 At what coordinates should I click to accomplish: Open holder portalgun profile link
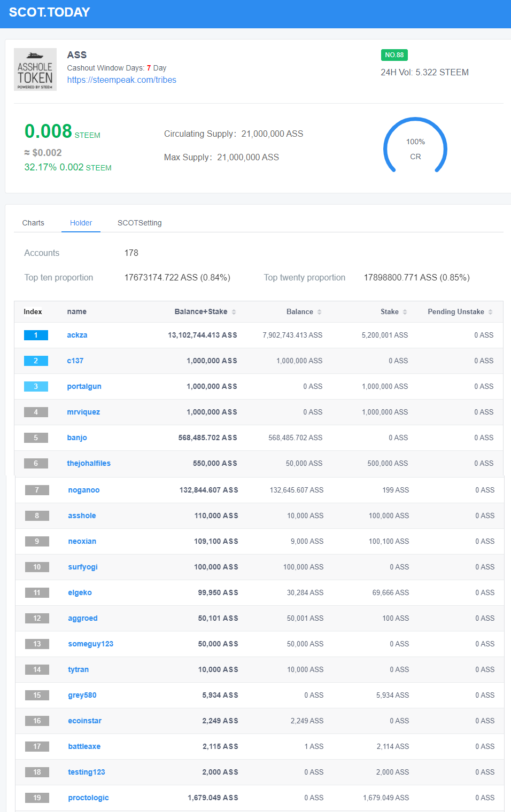[x=84, y=386]
